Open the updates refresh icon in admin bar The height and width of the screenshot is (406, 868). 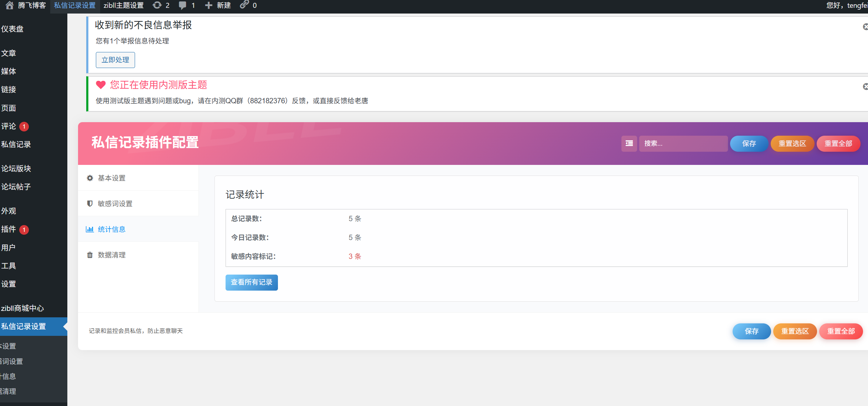coord(157,5)
